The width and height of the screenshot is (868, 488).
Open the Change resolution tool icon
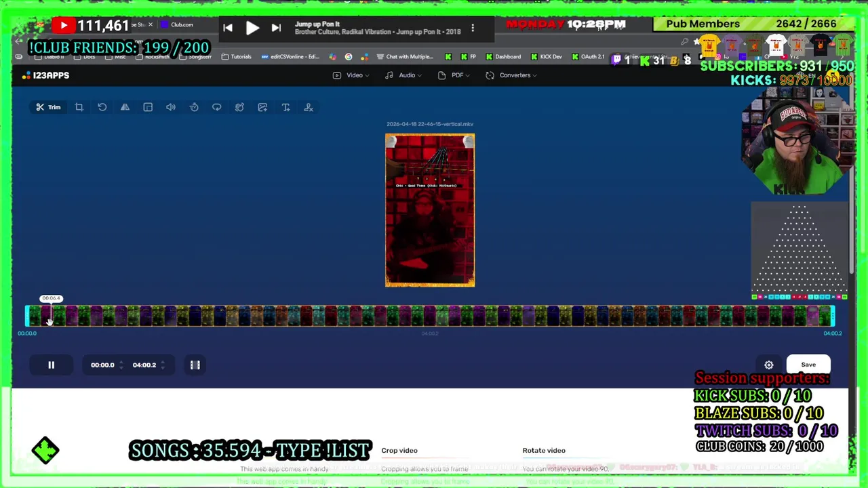pos(148,107)
